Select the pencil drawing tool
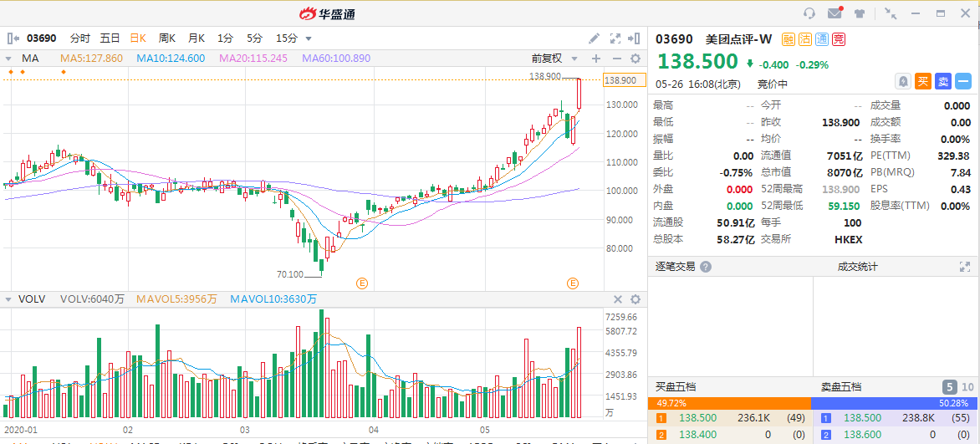Screen dimensions: 980x444 [594, 38]
